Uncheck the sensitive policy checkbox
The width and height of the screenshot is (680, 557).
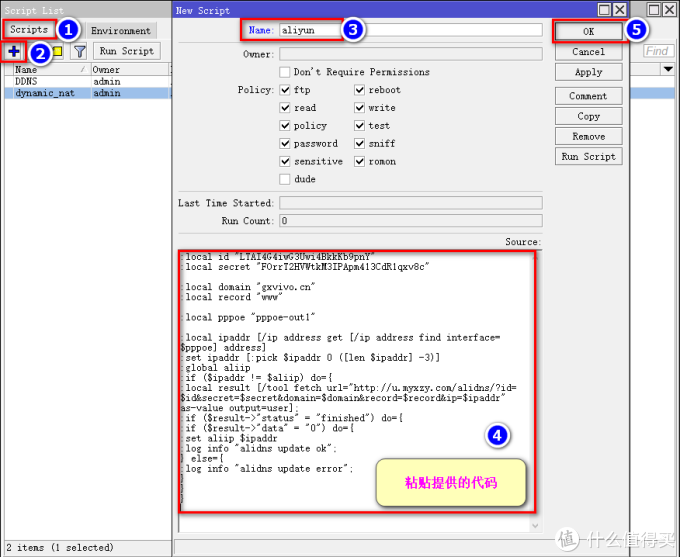284,161
